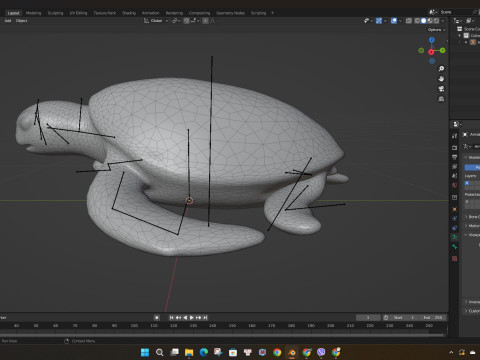Screen dimensions: 480x360
Task: Open Microsoft Edge from the taskbar
Action: 204,352
